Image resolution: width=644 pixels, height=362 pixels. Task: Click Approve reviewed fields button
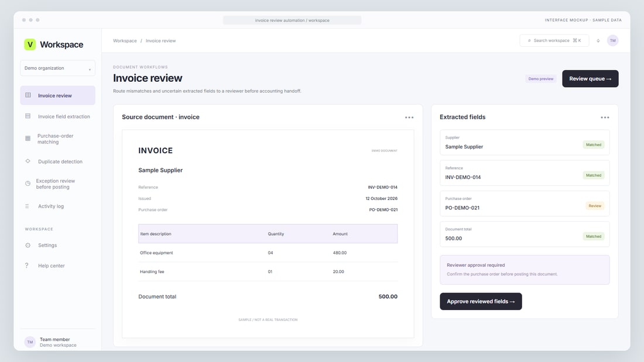tap(481, 301)
